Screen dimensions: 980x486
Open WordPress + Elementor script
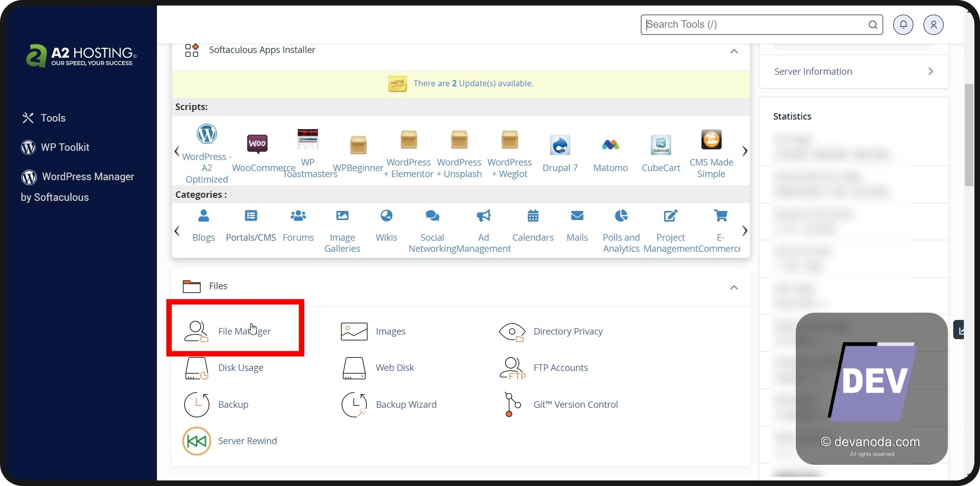click(409, 140)
